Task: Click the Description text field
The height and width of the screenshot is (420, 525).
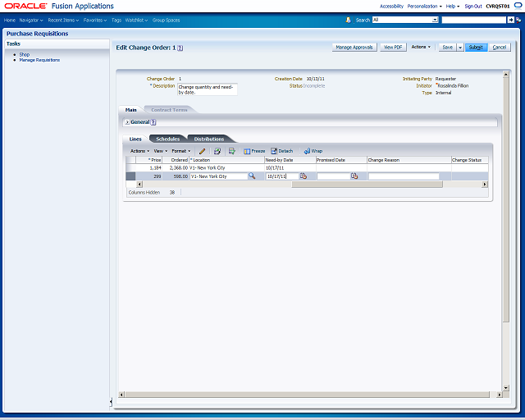Action: click(x=208, y=89)
